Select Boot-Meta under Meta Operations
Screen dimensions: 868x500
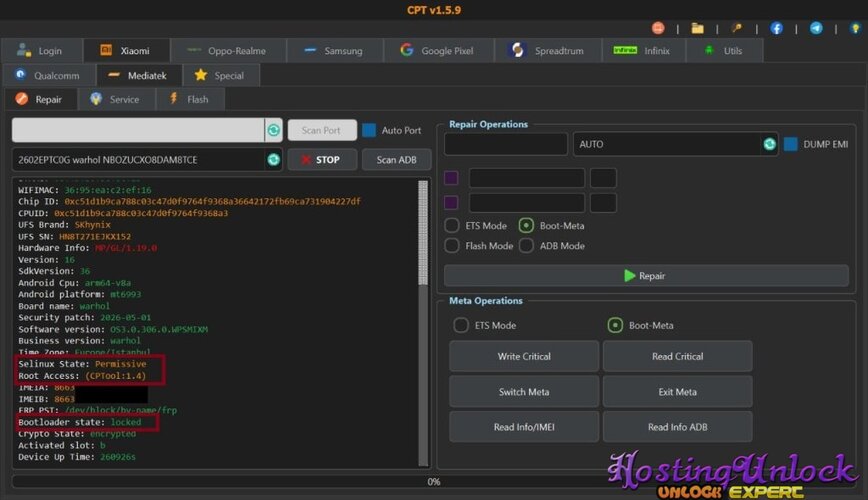(614, 325)
